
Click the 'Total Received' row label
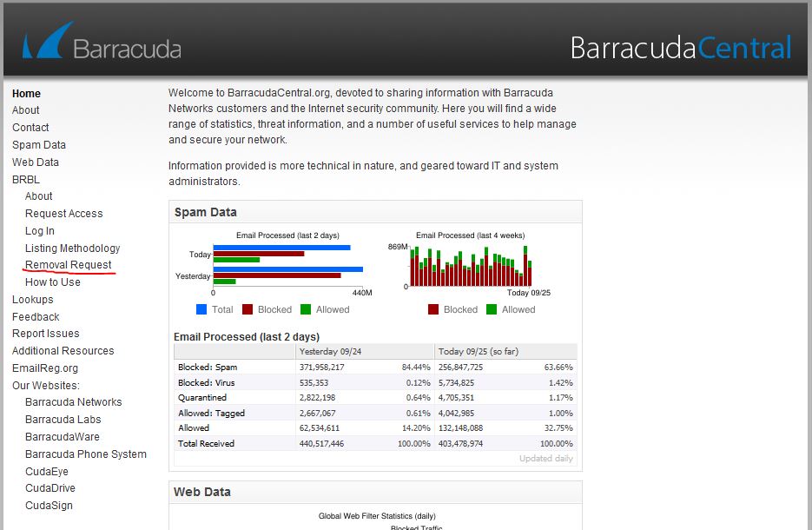206,444
